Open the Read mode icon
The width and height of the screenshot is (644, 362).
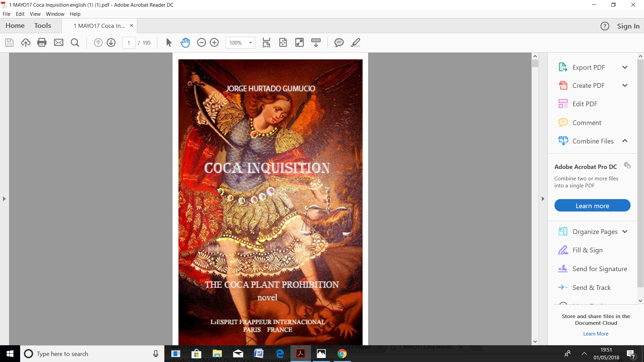click(316, 43)
